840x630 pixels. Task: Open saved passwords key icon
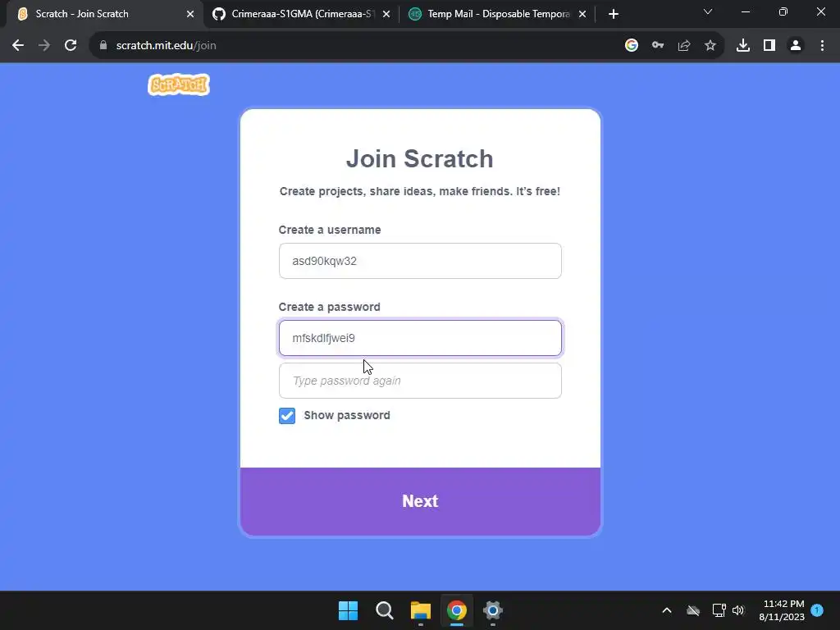click(x=658, y=46)
